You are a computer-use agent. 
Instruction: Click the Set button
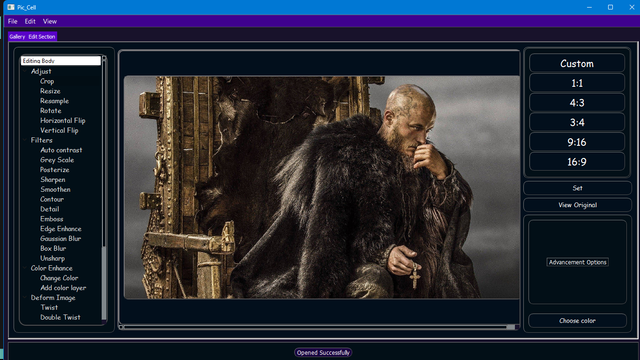(577, 188)
